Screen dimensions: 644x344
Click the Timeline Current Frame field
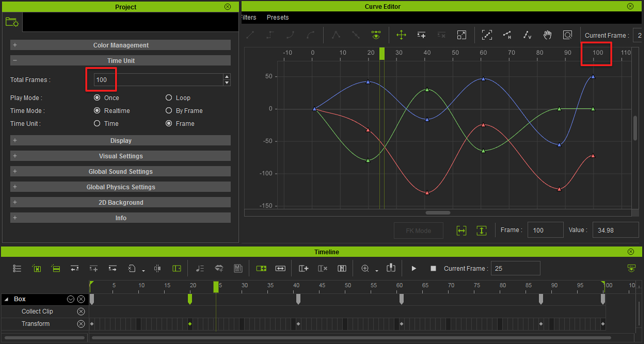pos(515,268)
